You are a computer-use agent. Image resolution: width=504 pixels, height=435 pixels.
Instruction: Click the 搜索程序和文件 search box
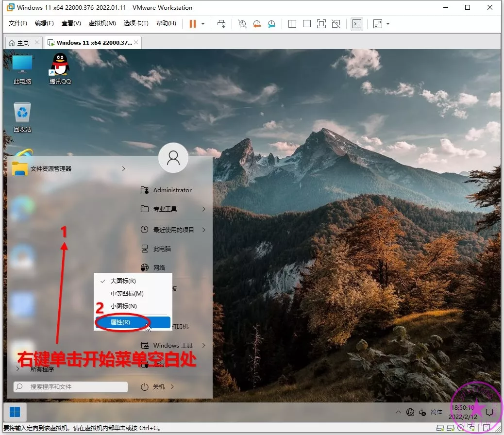pyautogui.click(x=71, y=387)
